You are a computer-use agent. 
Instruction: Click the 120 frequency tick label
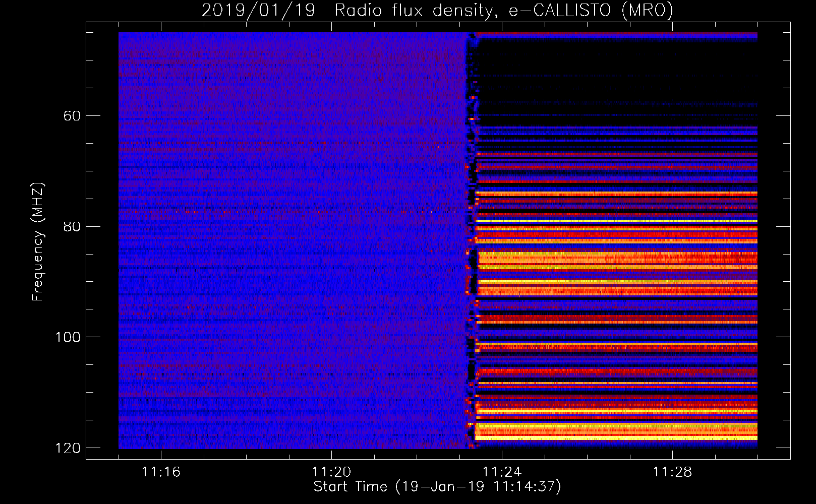68,448
